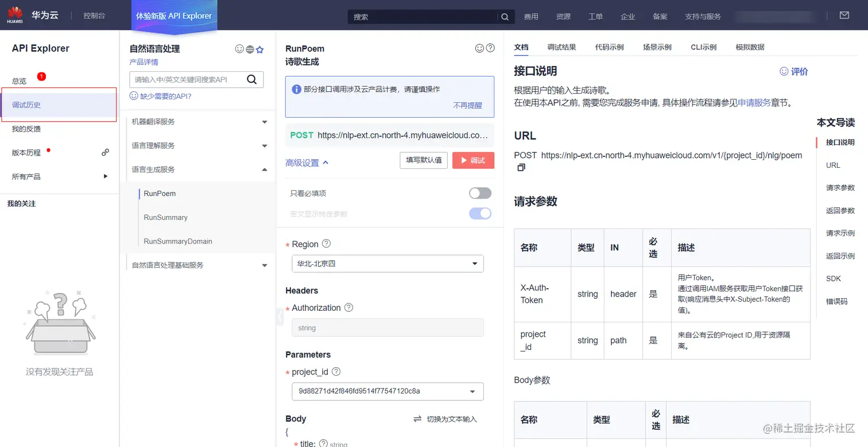Click the project_id help question mark

point(336,372)
